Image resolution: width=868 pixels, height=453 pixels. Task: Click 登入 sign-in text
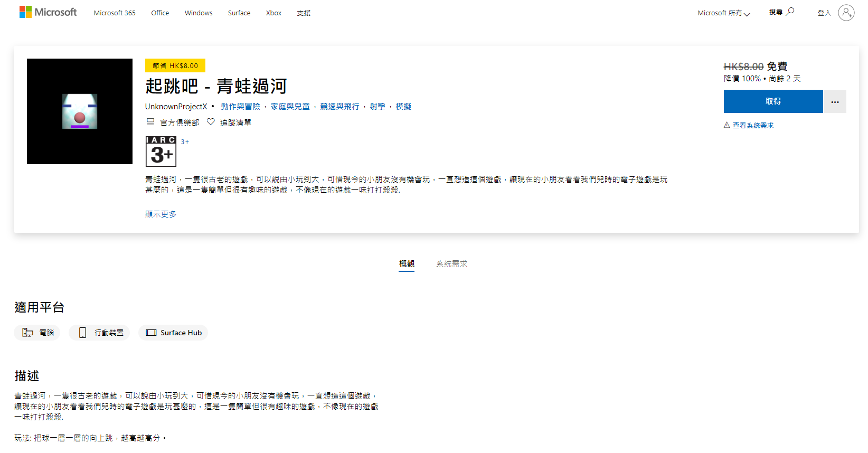tap(824, 13)
